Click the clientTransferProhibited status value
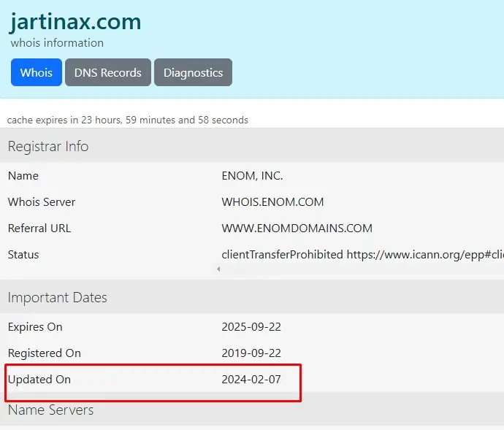Image resolution: width=504 pixels, height=430 pixels. [x=362, y=255]
